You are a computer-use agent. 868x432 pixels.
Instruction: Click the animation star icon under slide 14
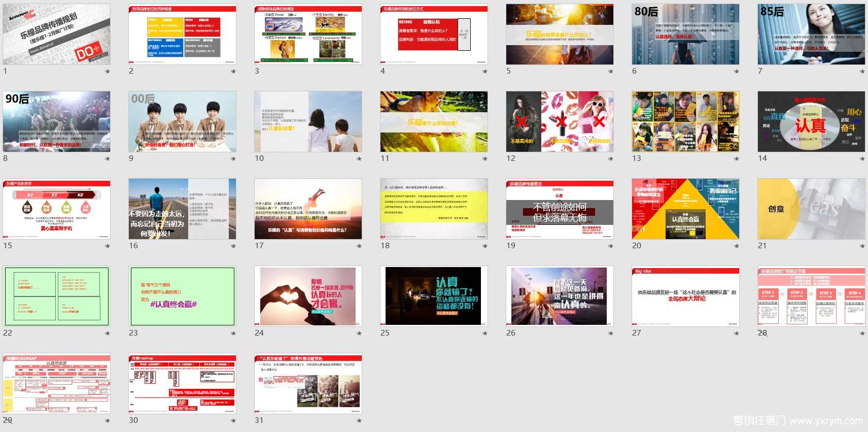pyautogui.click(x=862, y=159)
